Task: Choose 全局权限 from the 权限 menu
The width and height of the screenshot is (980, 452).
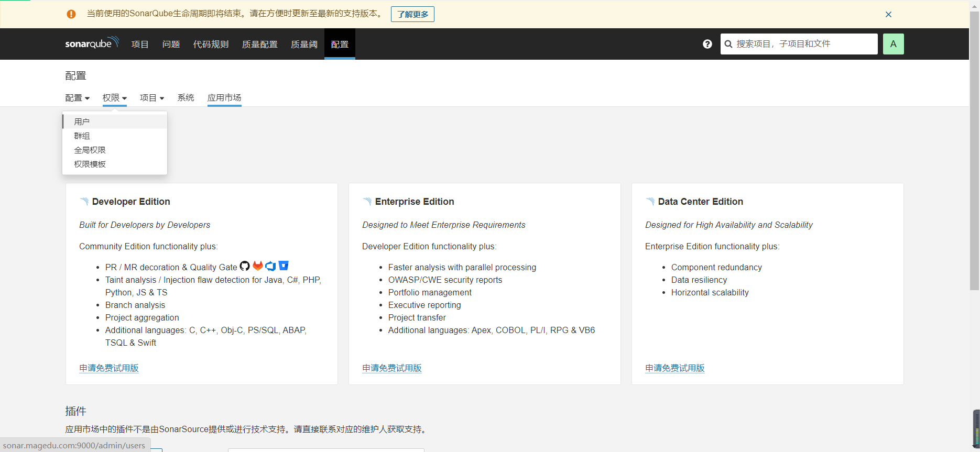Action: [115, 150]
